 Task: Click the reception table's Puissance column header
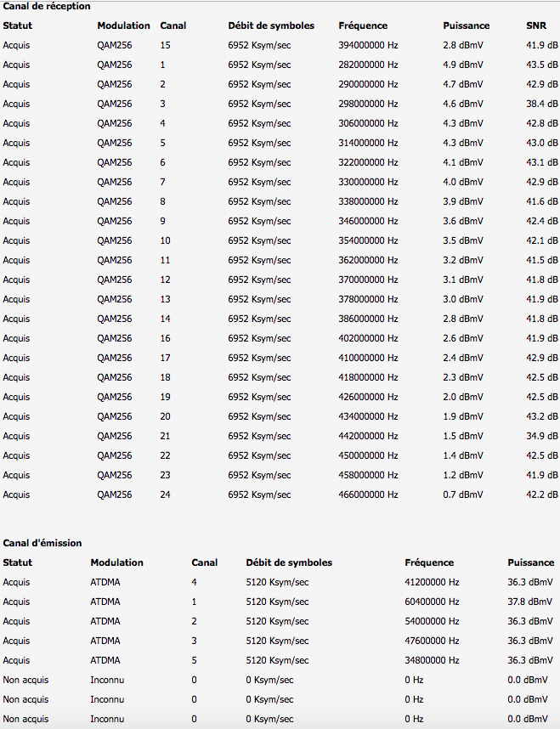[x=466, y=25]
